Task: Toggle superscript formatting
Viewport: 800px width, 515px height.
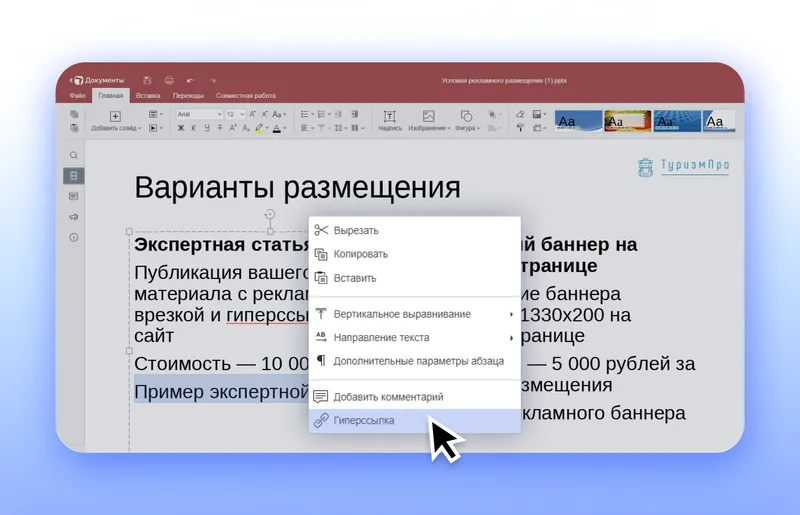Action: [x=233, y=128]
